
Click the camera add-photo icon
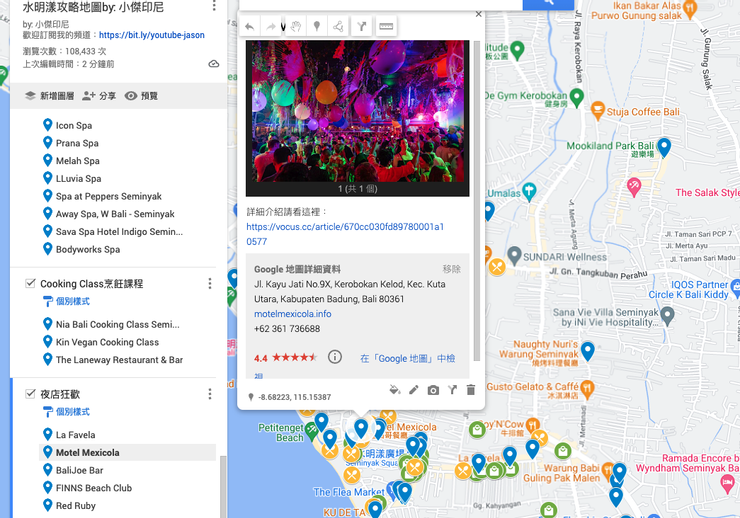(x=433, y=390)
